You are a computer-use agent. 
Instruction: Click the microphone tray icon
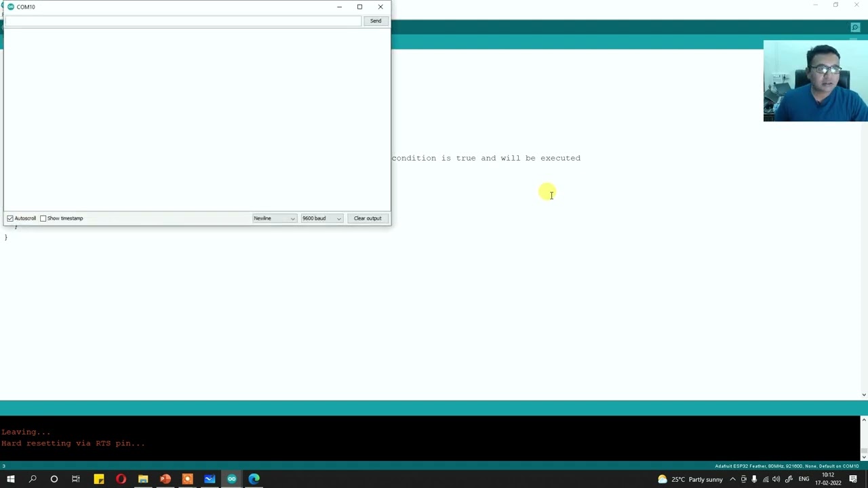[754, 479]
